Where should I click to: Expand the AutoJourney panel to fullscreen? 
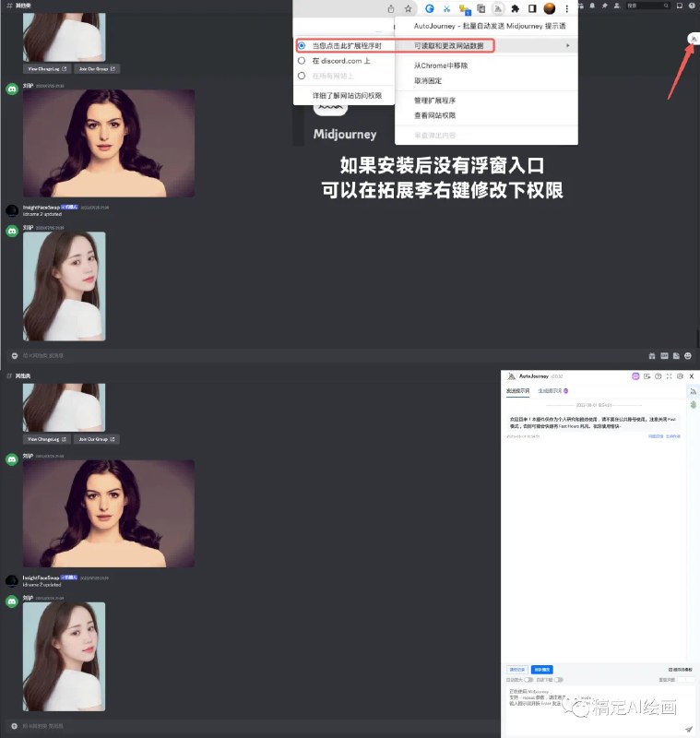[x=669, y=376]
